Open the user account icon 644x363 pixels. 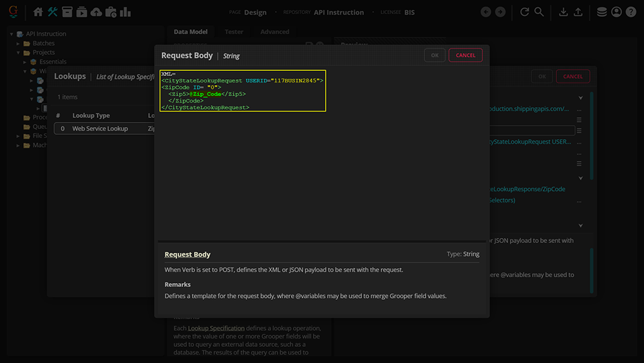click(x=616, y=12)
